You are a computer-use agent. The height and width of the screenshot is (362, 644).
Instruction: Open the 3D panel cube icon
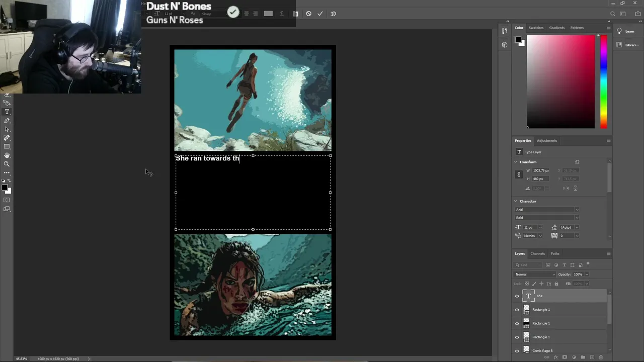[x=505, y=45]
